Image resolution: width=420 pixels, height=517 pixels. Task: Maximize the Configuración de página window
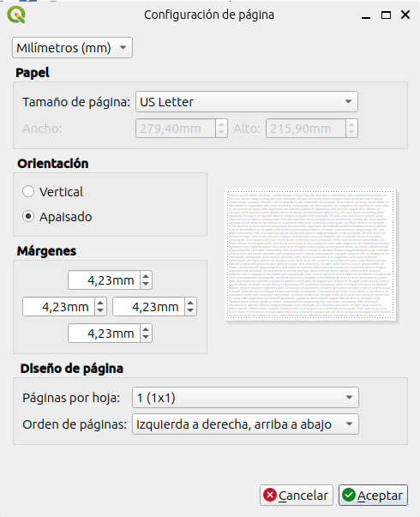coord(386,15)
